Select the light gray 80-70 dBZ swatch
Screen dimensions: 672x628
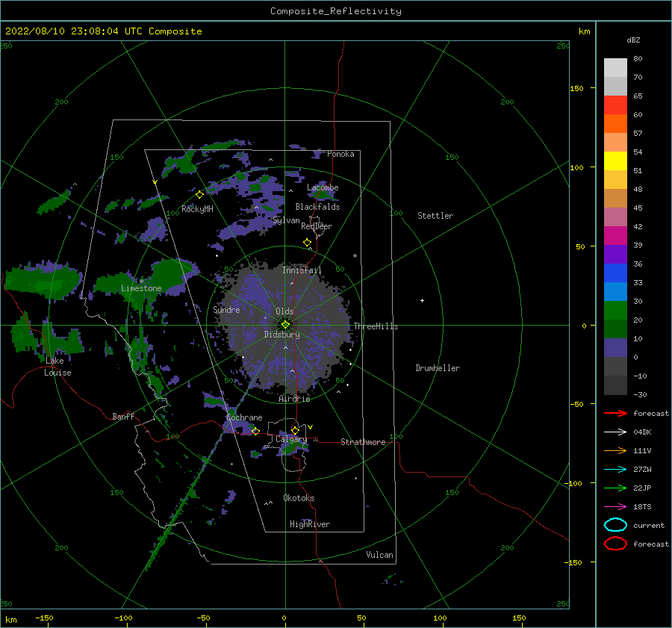tap(615, 67)
